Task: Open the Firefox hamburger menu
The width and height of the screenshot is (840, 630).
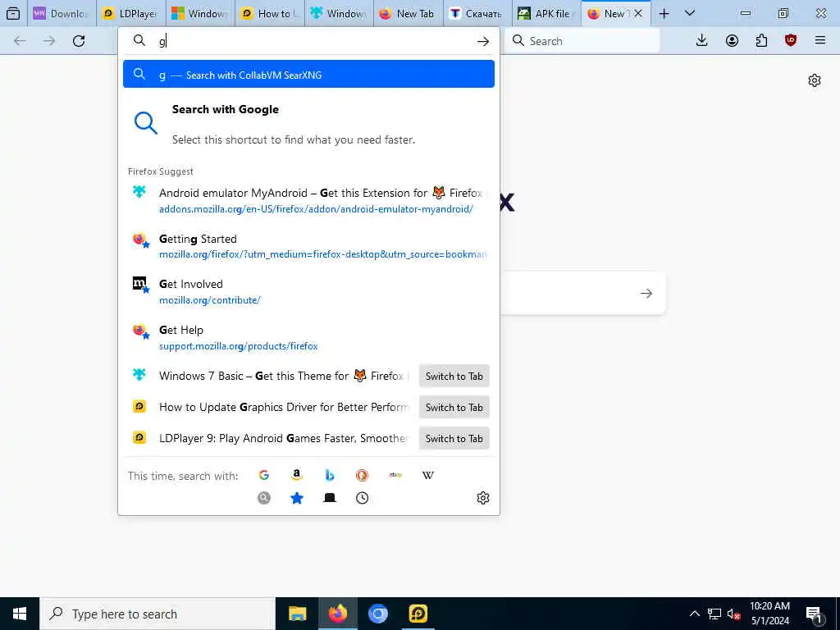Action: pyautogui.click(x=820, y=41)
